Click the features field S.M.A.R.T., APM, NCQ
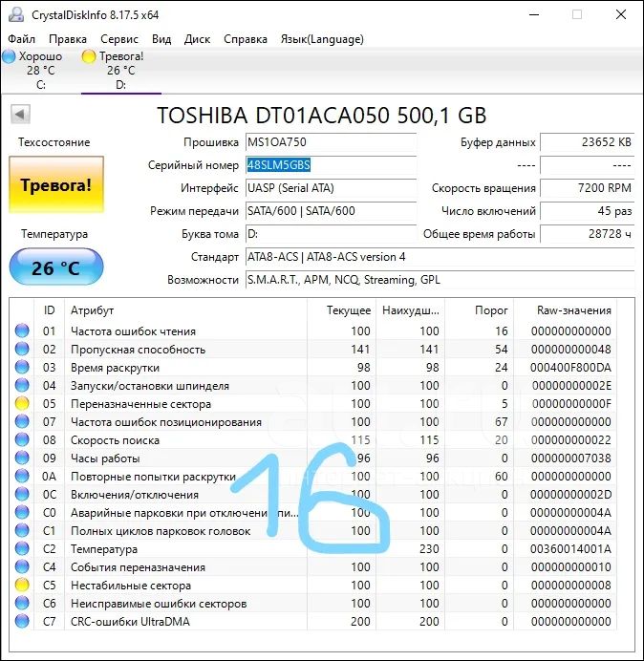The height and width of the screenshot is (661, 644). pos(440,280)
